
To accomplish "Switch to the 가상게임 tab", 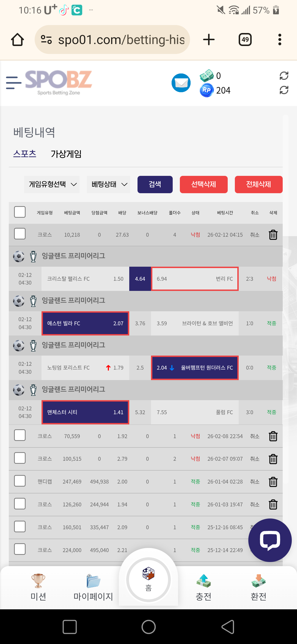I will (66, 154).
